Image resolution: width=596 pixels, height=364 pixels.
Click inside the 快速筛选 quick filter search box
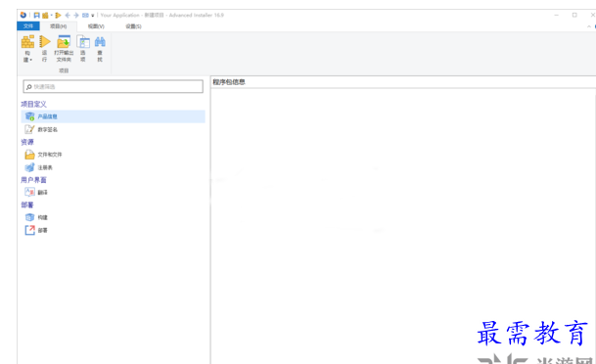tap(113, 87)
